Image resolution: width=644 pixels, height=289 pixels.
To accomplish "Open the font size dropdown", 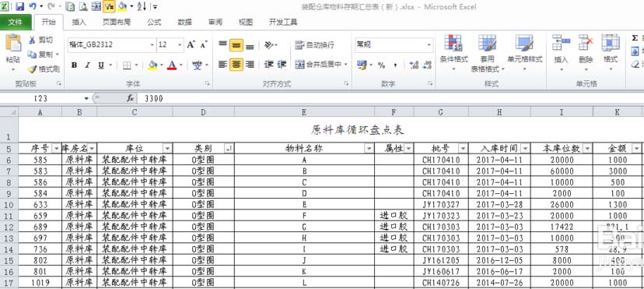I will pyautogui.click(x=180, y=45).
